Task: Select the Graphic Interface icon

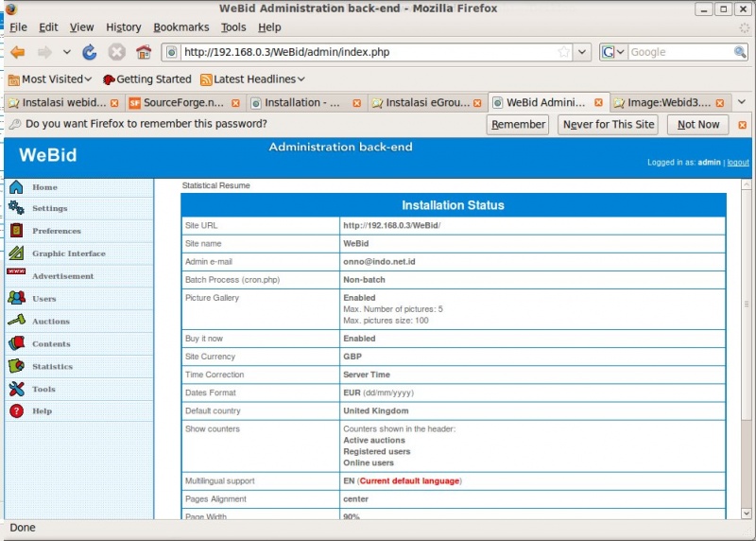Action: coord(16,253)
